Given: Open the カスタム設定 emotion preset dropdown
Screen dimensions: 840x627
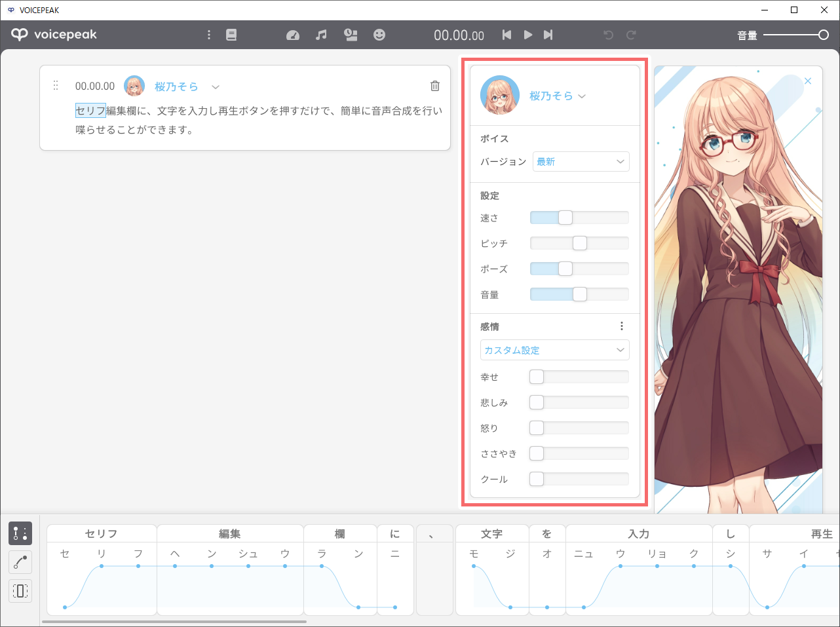Looking at the screenshot, I should (x=555, y=350).
